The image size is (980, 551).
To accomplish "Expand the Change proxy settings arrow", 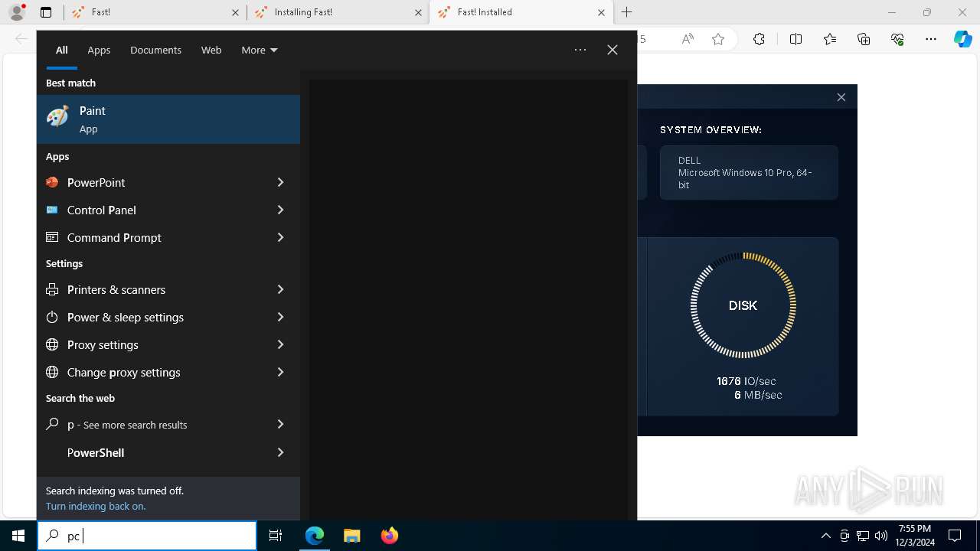I will [280, 372].
